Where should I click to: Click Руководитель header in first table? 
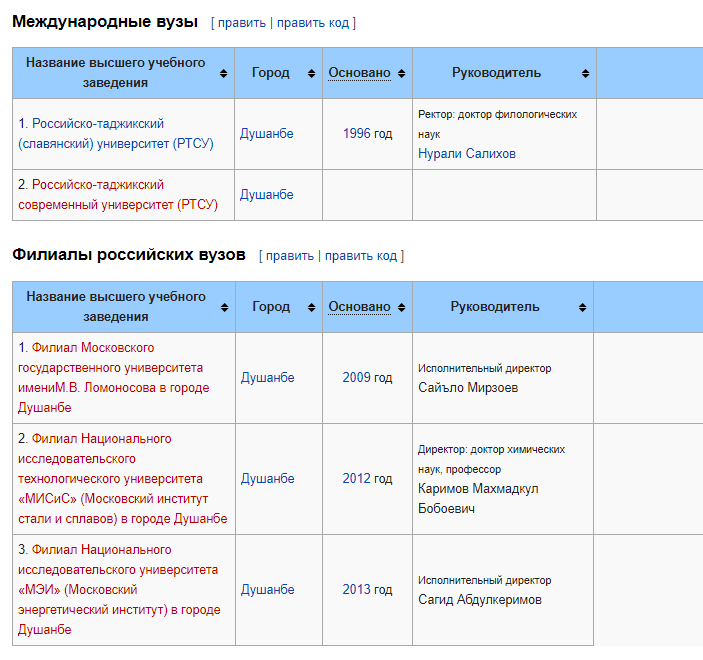[x=496, y=73]
